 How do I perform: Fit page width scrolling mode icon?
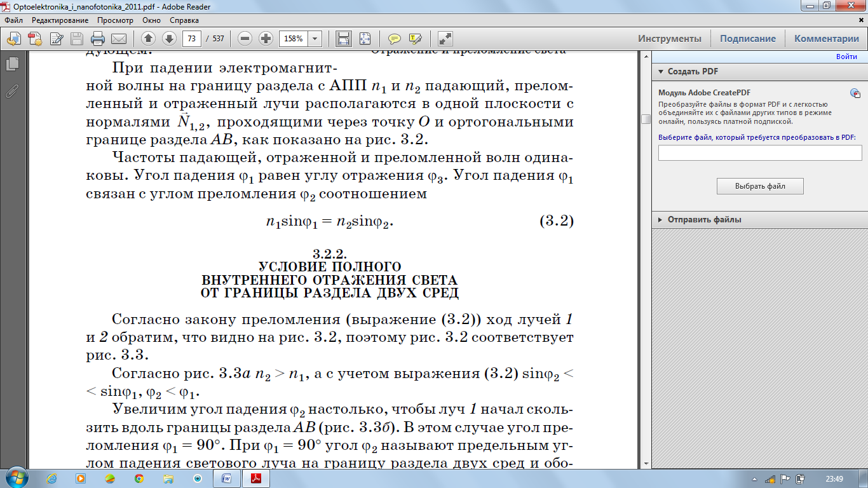pyautogui.click(x=344, y=39)
